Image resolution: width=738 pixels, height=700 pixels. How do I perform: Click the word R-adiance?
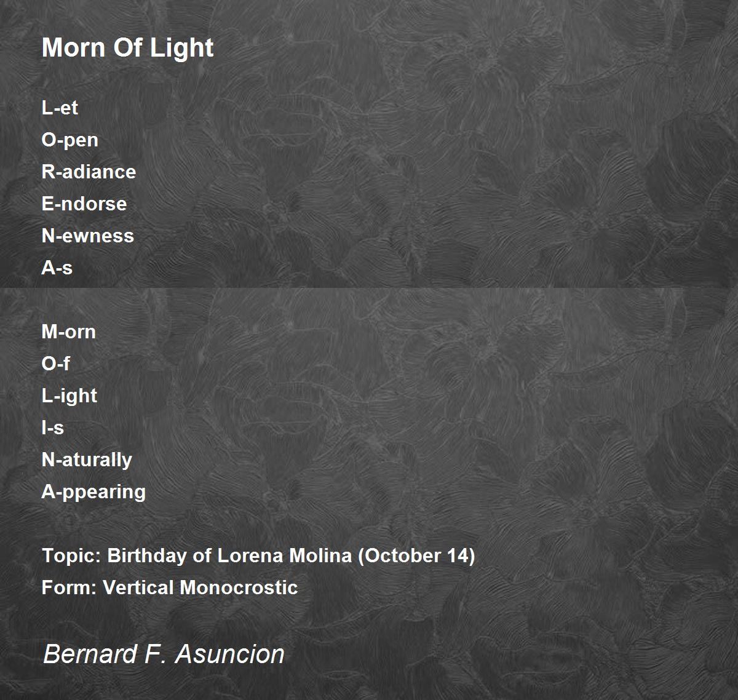click(x=89, y=172)
